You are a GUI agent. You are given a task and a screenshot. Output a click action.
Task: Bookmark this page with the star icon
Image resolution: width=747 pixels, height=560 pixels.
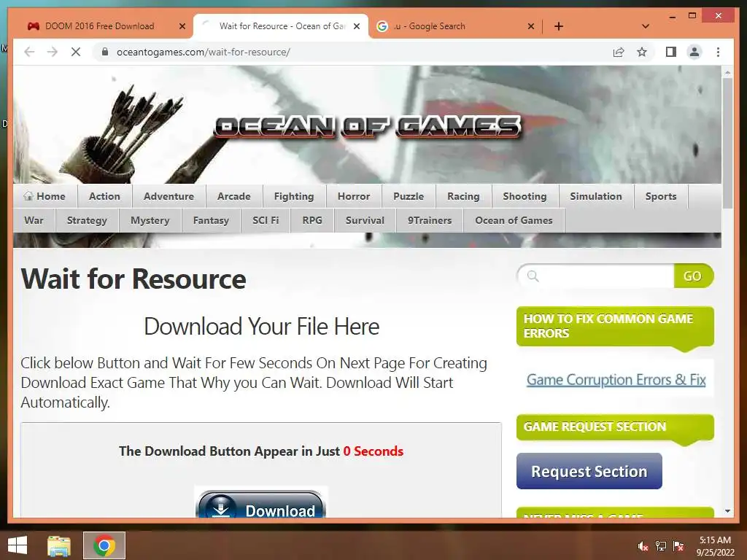tap(642, 52)
